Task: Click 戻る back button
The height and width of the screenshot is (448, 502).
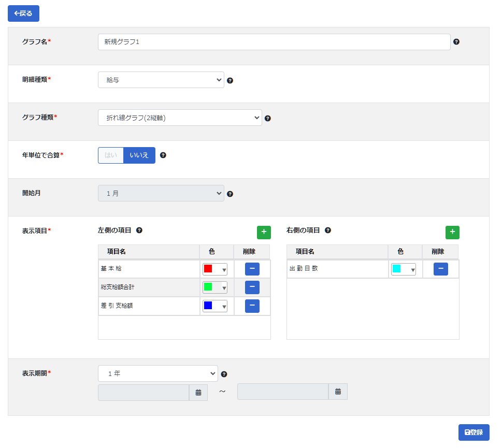Action: [x=23, y=13]
